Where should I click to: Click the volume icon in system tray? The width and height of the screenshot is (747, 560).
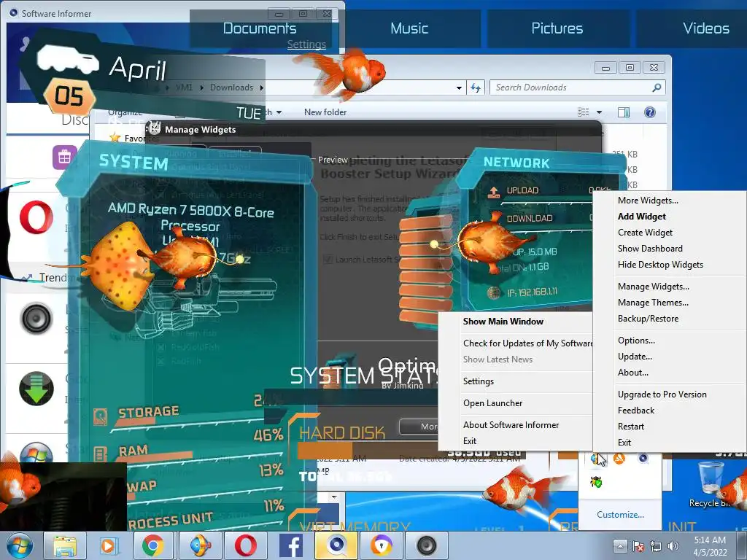click(673, 546)
